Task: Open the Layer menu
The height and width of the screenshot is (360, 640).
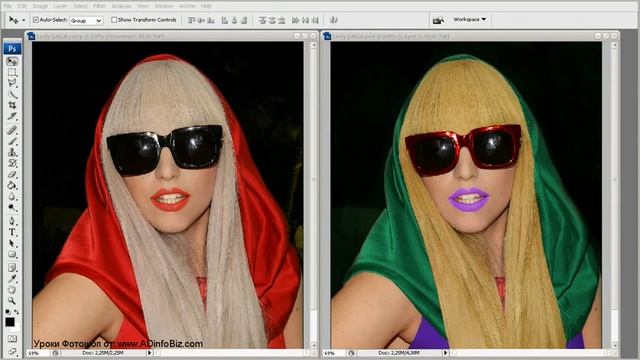Action: (60, 6)
